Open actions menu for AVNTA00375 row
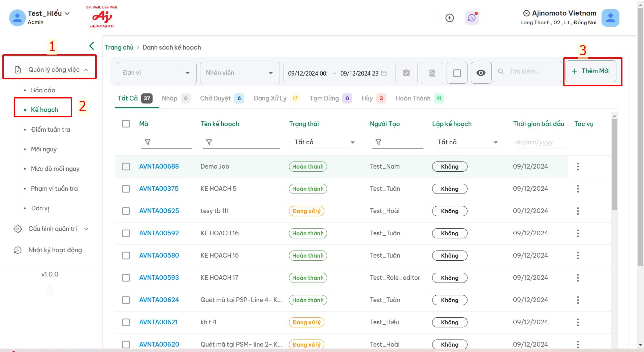Viewport: 644px width, 352px height. [x=578, y=189]
